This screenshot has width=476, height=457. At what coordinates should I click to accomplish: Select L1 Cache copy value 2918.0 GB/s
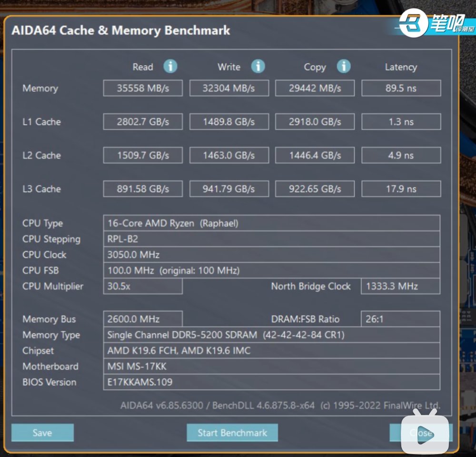(315, 122)
